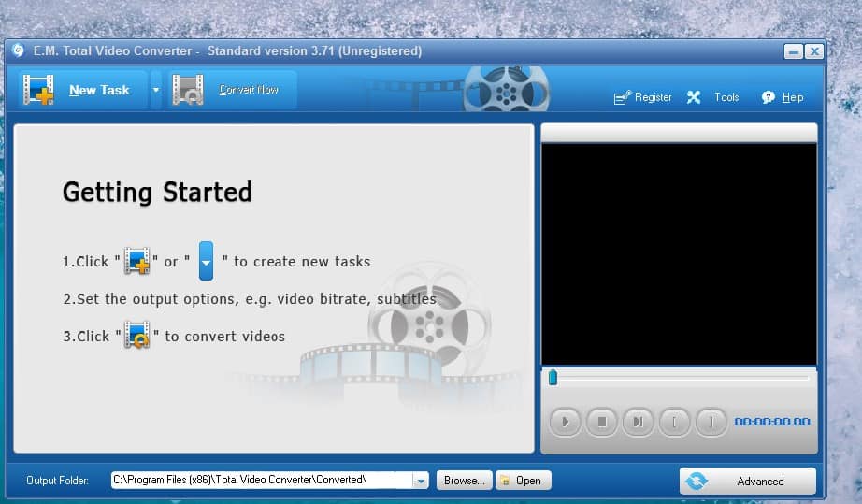Click the Output Folder: label
This screenshot has height=504, width=862.
(x=57, y=481)
